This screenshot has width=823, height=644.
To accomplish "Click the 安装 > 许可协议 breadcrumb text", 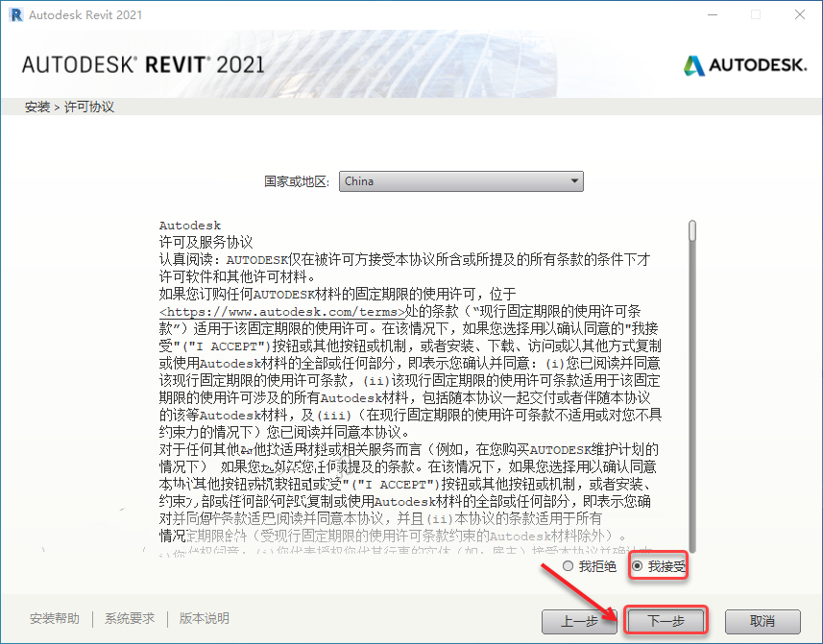I will pyautogui.click(x=69, y=107).
